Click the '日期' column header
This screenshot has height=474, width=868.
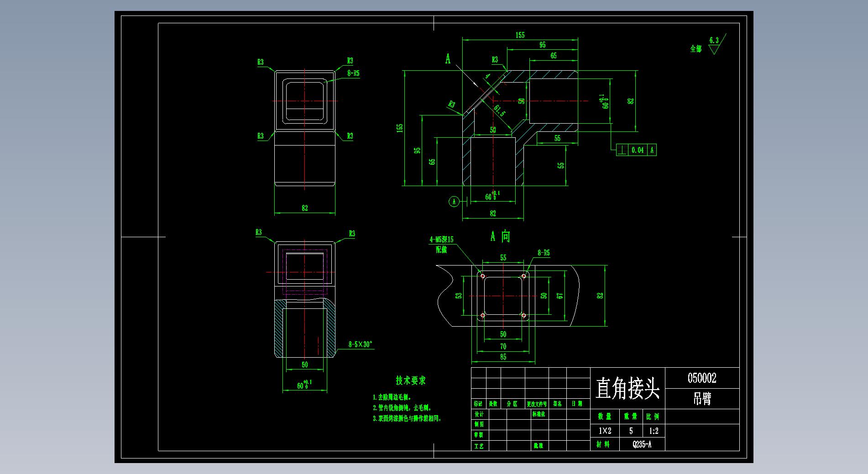[577, 404]
